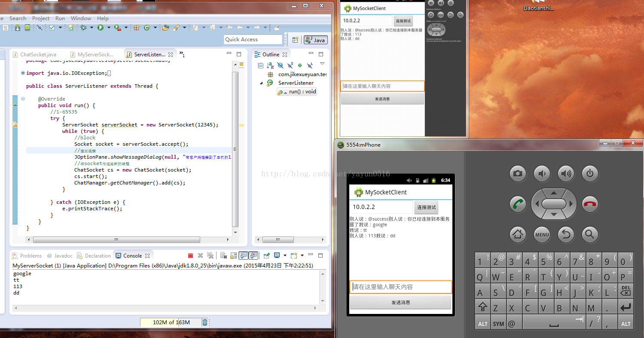Open the New Java Class dropdown arrow
The height and width of the screenshot is (338, 644).
pos(155,28)
